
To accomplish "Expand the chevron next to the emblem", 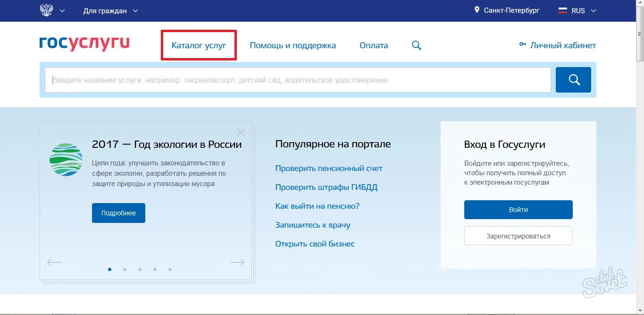I will click(63, 11).
